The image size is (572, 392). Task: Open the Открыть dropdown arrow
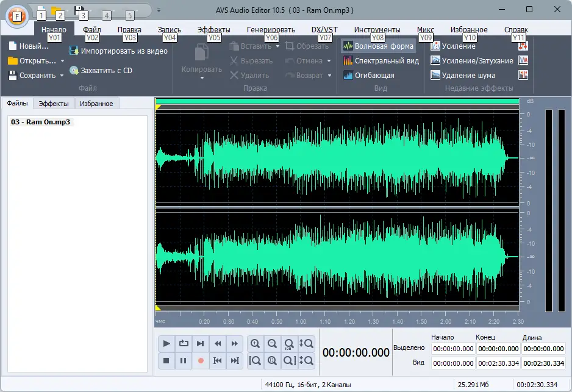tap(63, 60)
